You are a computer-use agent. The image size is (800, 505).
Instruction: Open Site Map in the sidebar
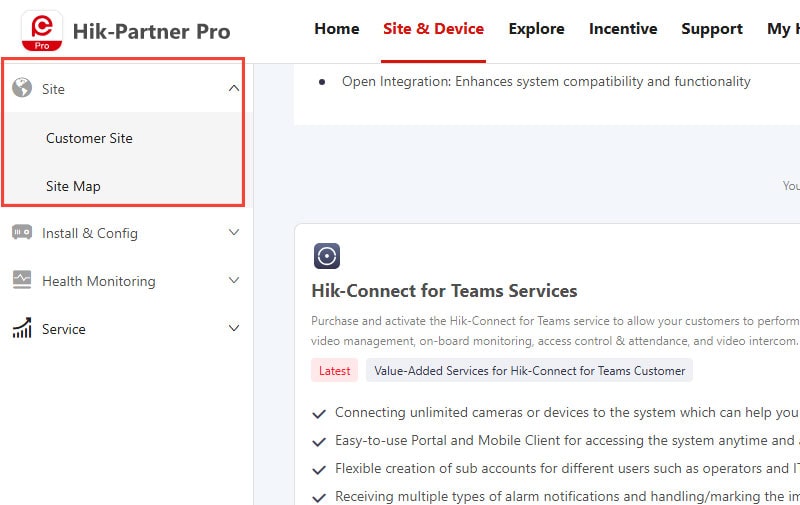click(73, 186)
